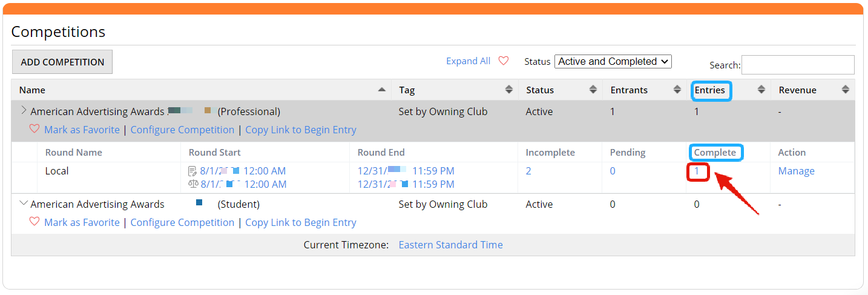This screenshot has height=295, width=868.
Task: Copy Link to Begin Entry for Professional
Action: tap(300, 130)
